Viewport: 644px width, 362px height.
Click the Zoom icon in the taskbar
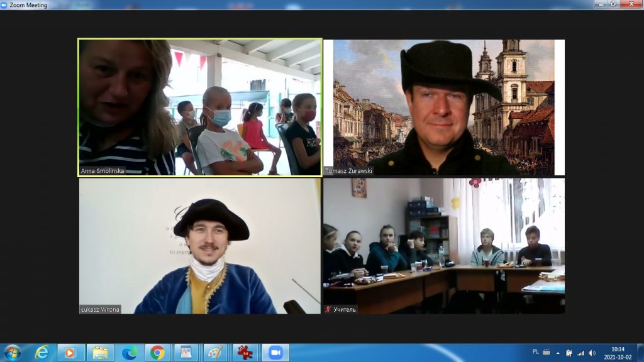pyautogui.click(x=275, y=353)
